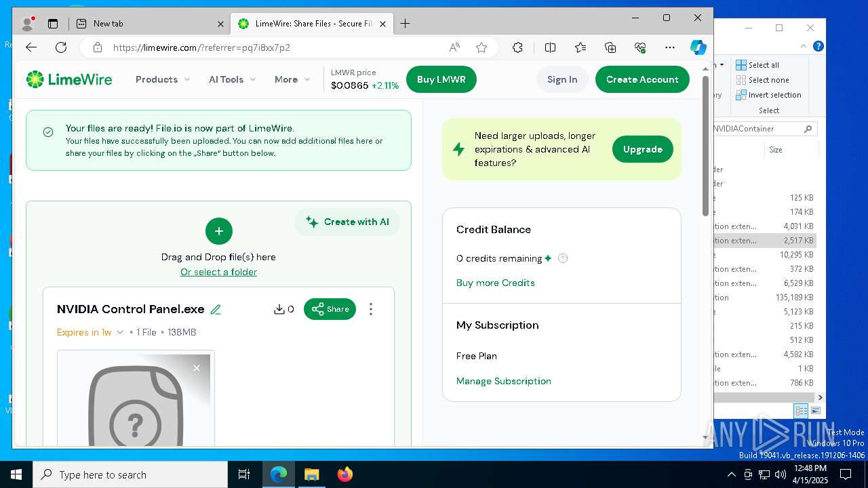The image size is (868, 488).
Task: Open a new browser tab with plus
Action: (405, 24)
